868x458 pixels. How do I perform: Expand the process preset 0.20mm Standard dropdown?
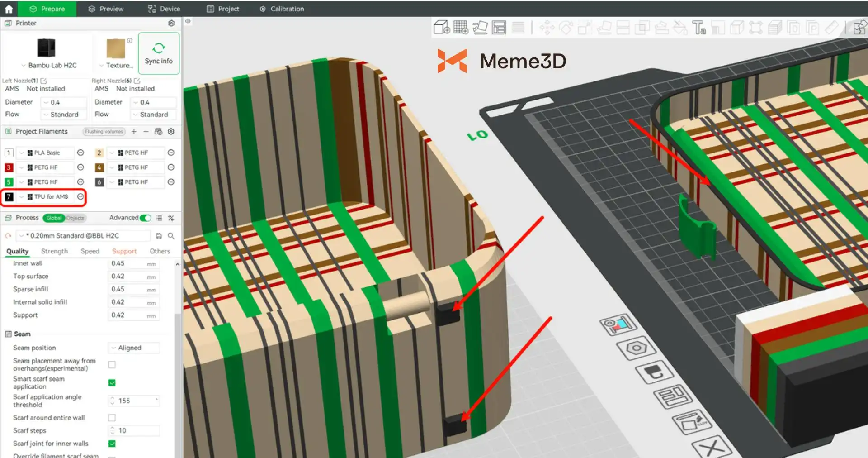[84, 236]
